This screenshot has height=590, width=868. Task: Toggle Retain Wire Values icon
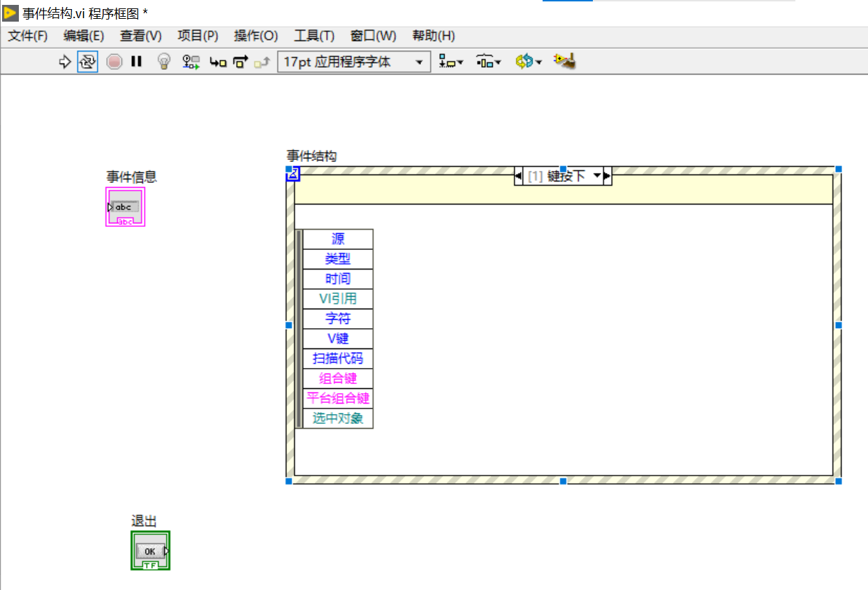pyautogui.click(x=191, y=61)
